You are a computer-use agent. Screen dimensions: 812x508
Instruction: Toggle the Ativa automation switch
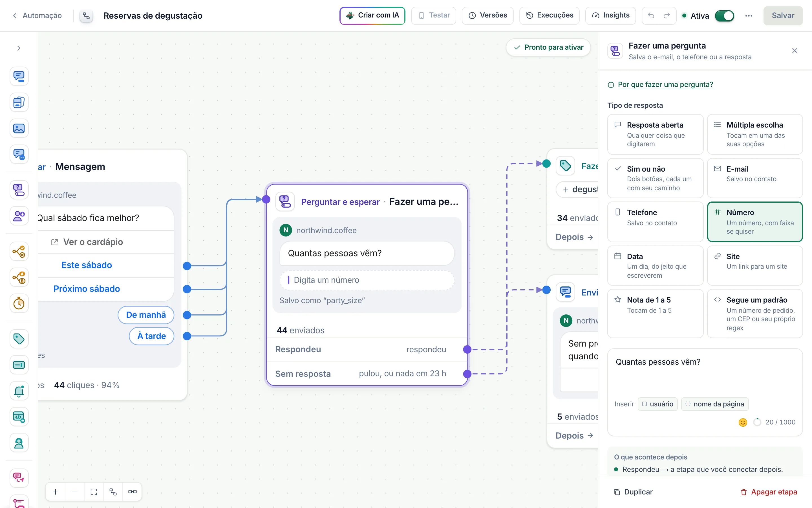click(724, 16)
